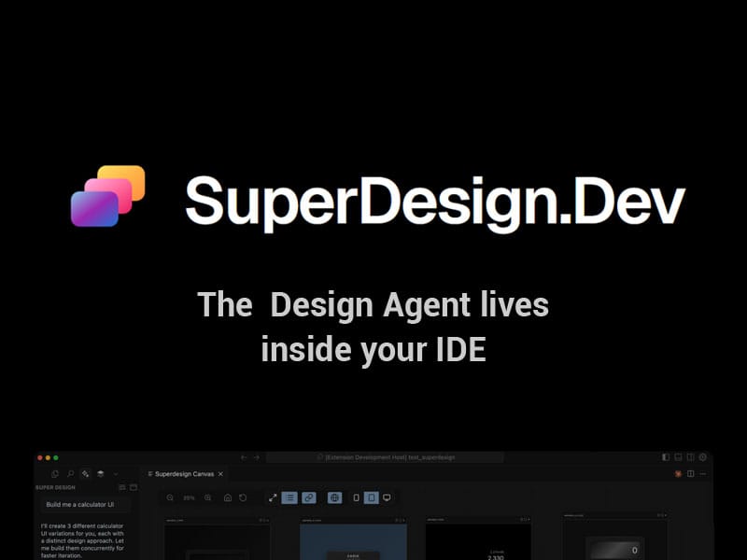Zoom in on the canvas

[x=207, y=497]
